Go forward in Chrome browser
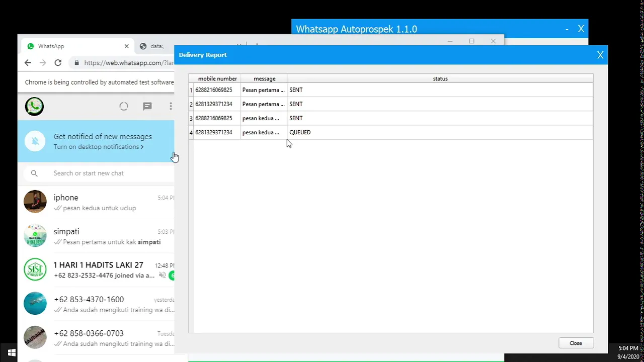 [x=43, y=63]
